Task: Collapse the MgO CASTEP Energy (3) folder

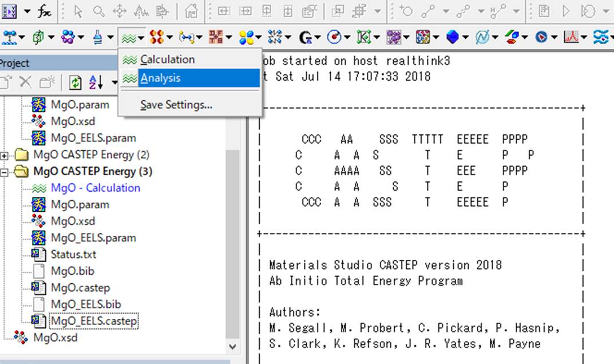Action: 4,172
